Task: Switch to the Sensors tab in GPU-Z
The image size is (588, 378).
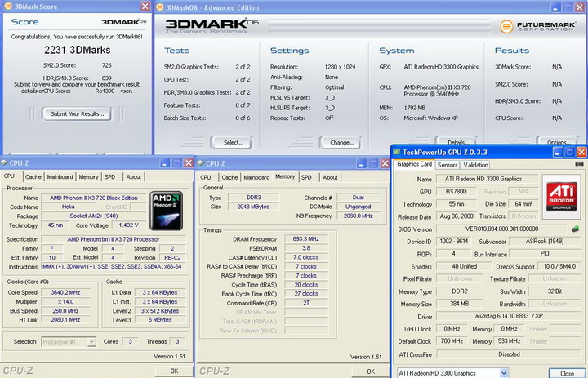Action: 447,165
